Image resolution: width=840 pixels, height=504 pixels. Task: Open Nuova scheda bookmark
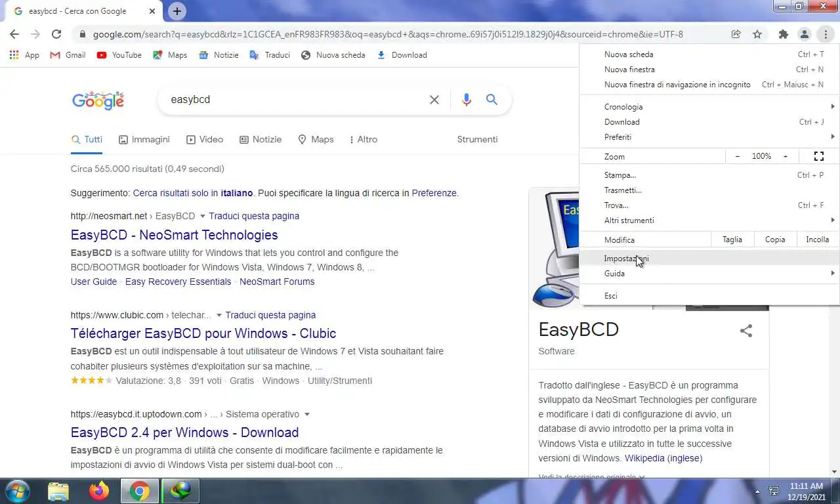point(333,55)
